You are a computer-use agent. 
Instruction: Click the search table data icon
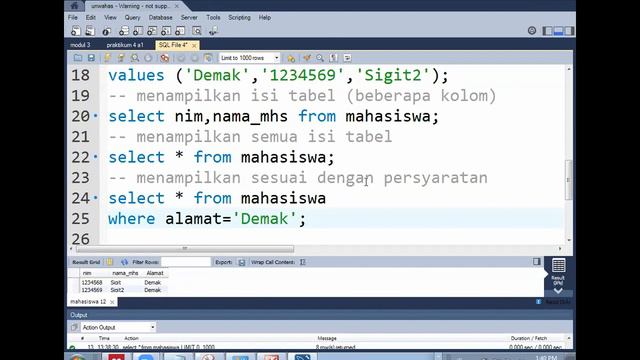coord(197,31)
